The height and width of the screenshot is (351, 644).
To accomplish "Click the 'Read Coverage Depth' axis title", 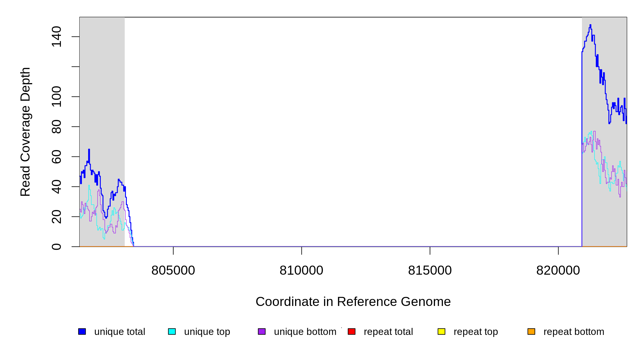I will pyautogui.click(x=25, y=132).
